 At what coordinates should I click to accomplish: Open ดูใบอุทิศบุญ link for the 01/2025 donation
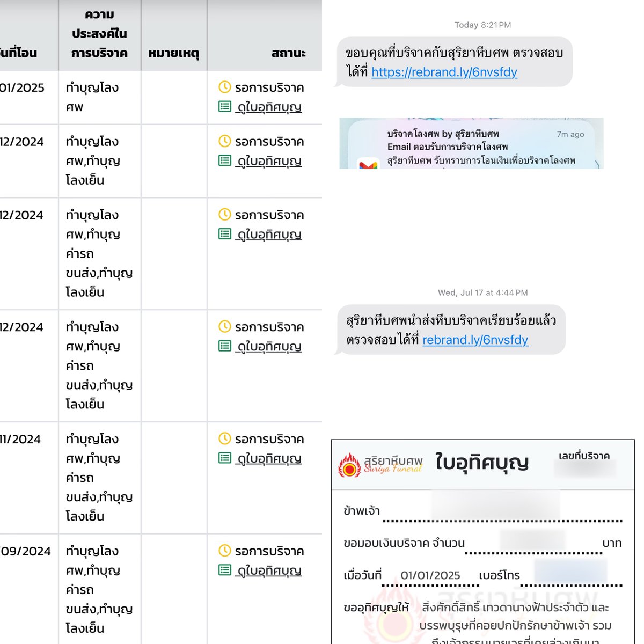point(269,107)
